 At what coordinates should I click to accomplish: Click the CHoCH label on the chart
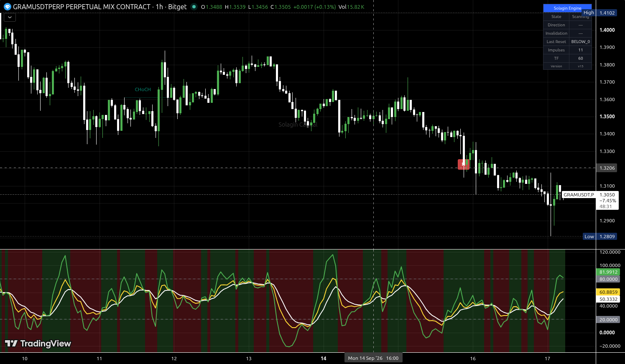click(143, 89)
